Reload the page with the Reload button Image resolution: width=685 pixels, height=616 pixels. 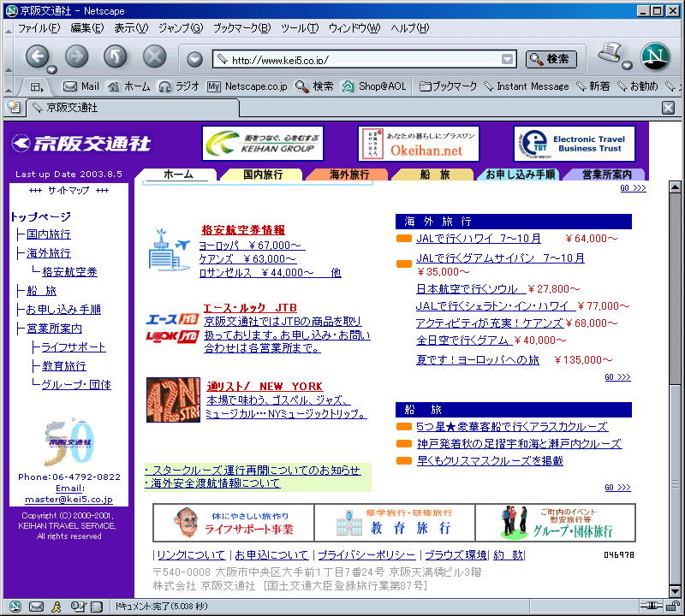(x=116, y=56)
